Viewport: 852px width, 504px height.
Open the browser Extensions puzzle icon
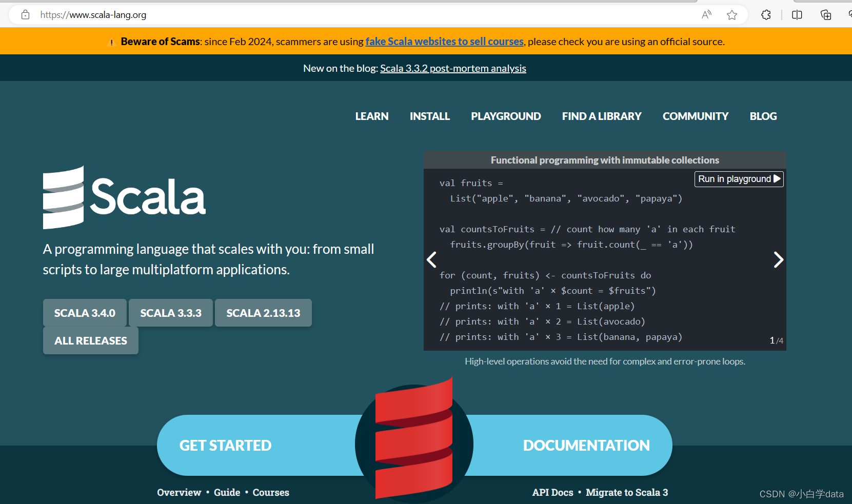pyautogui.click(x=766, y=15)
